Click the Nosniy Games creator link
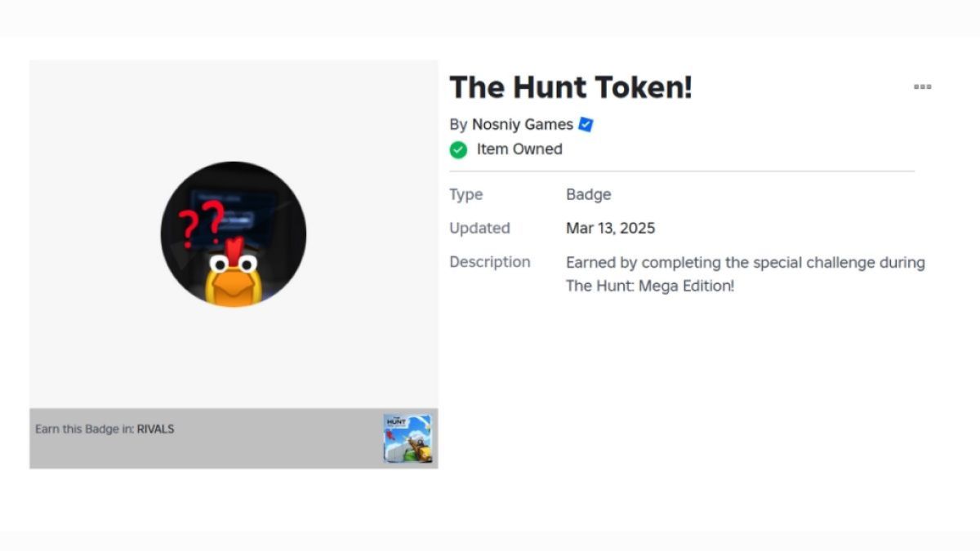 pos(522,125)
